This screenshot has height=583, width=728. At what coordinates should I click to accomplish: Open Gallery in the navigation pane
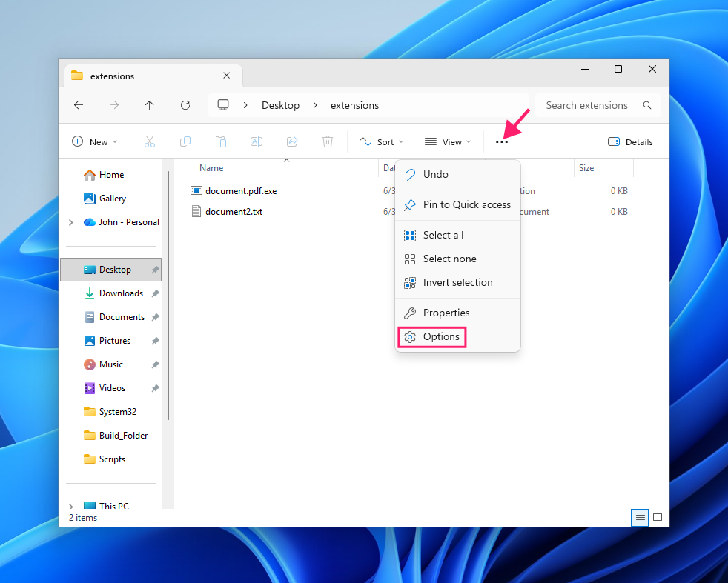point(113,199)
